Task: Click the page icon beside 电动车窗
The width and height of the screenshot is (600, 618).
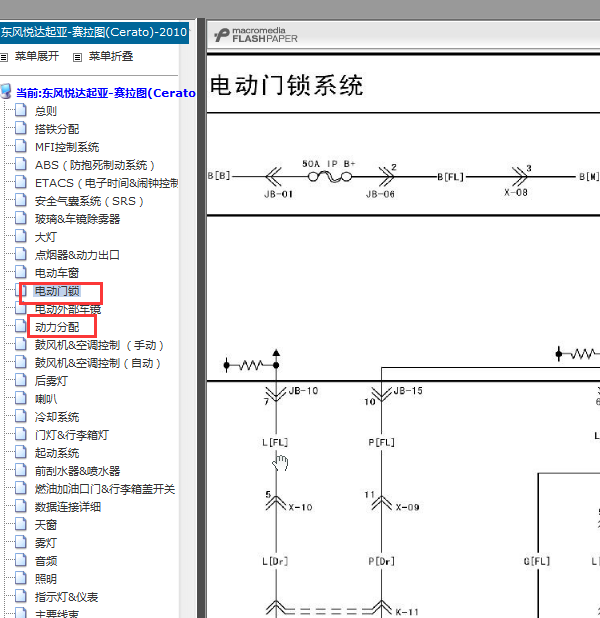Action: pos(21,272)
